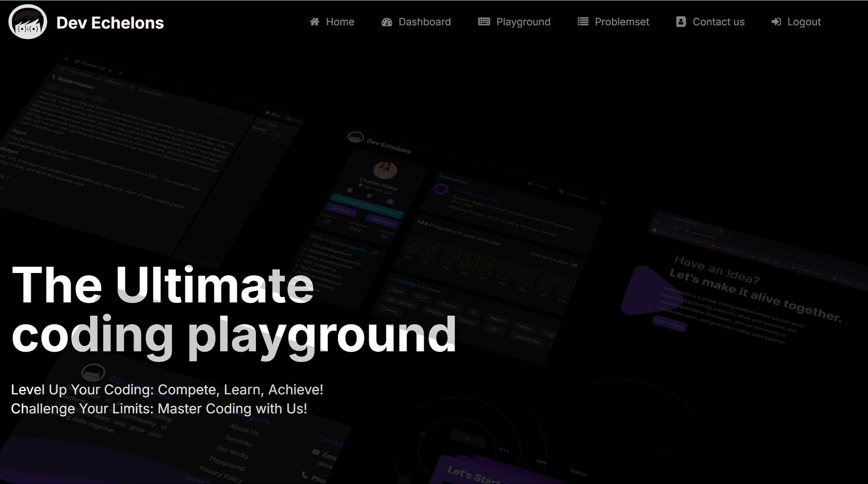
Task: Click the list icon beside Problemset
Action: (x=583, y=22)
